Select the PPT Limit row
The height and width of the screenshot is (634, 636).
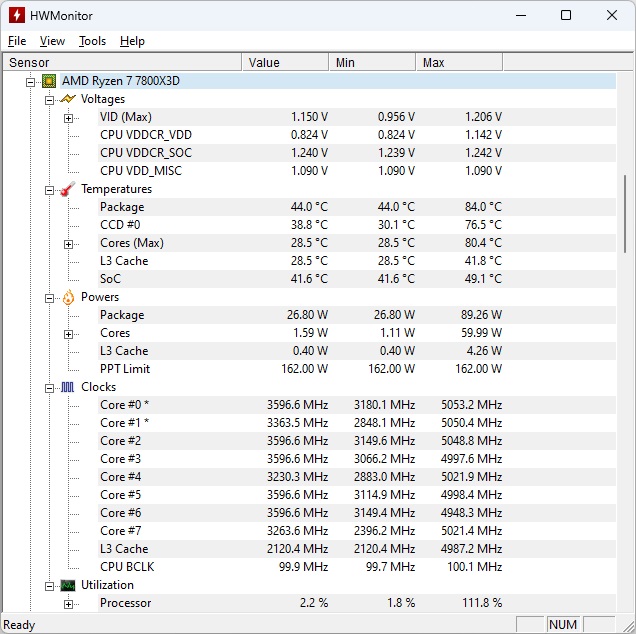pos(357,369)
